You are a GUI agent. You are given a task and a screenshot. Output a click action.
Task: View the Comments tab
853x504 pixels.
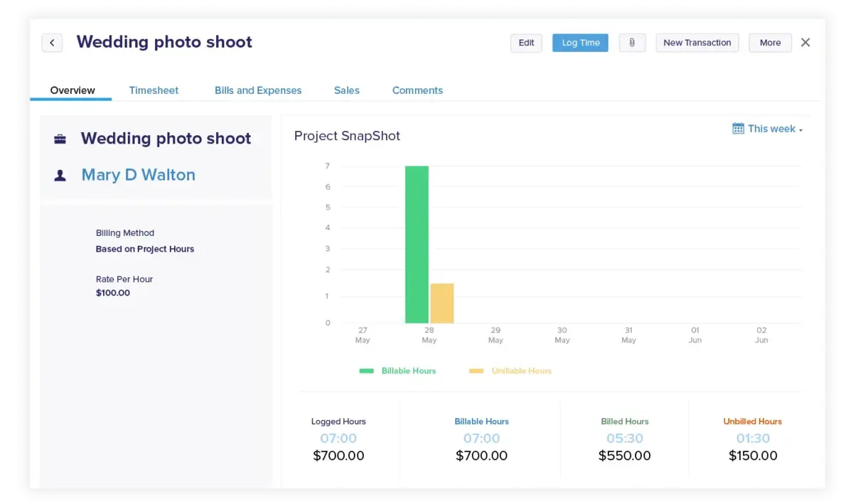pyautogui.click(x=417, y=90)
